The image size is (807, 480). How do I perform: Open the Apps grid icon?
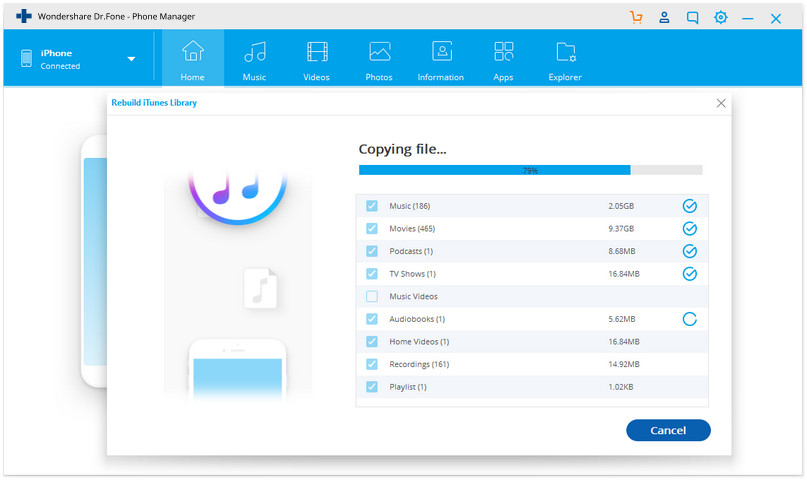503,52
